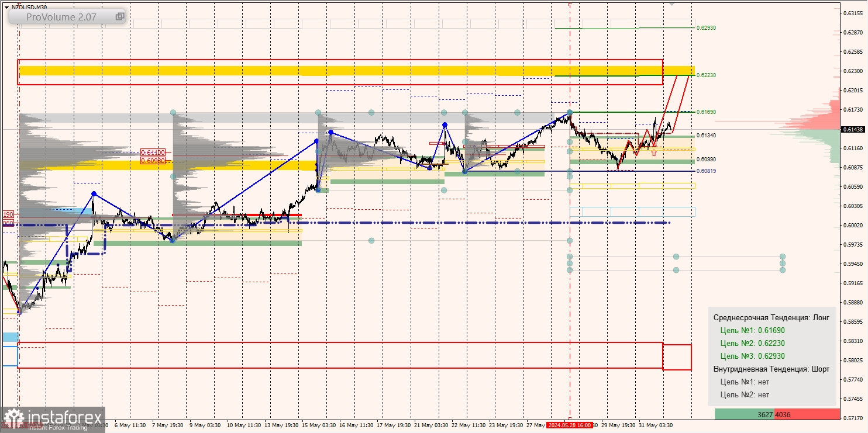
Task: Click the ProVolume panel window toggle icon
Action: [x=119, y=17]
